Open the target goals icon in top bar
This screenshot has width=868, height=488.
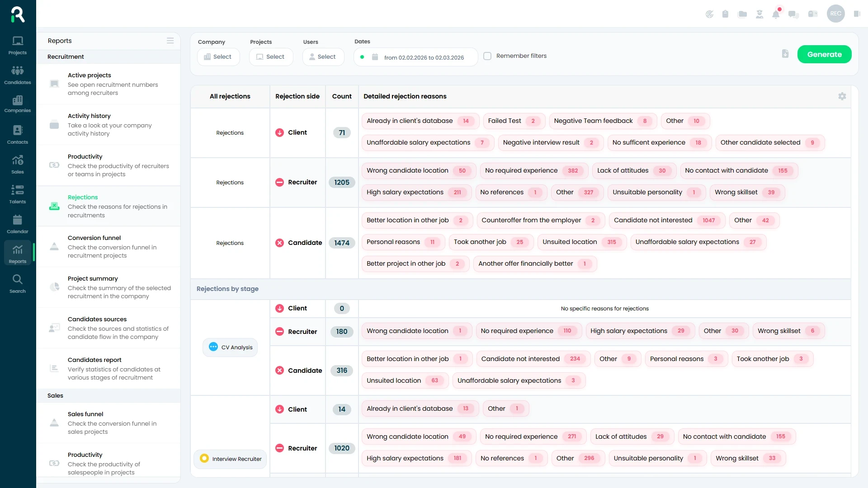[709, 14]
